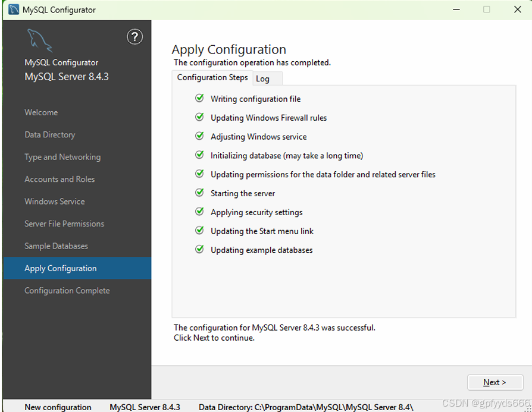Screen dimensions: 532x412
Task: Click green check beside Updating Windows Firewall rules
Action: click(199, 117)
